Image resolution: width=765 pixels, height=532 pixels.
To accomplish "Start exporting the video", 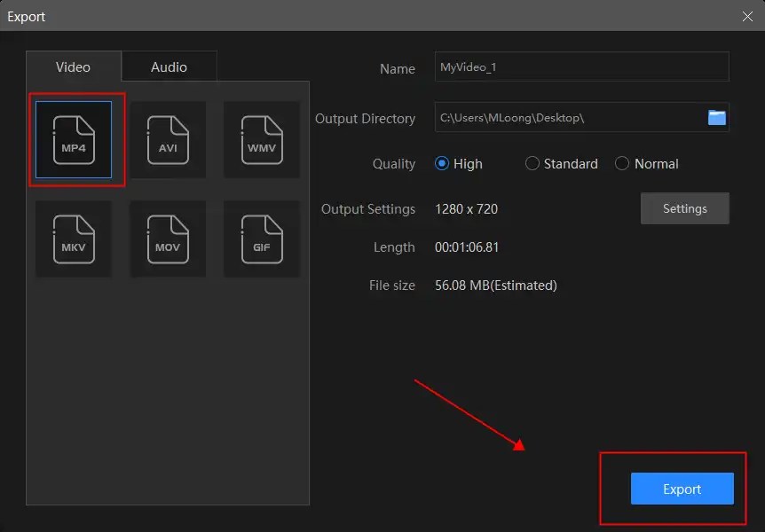I will coord(682,489).
